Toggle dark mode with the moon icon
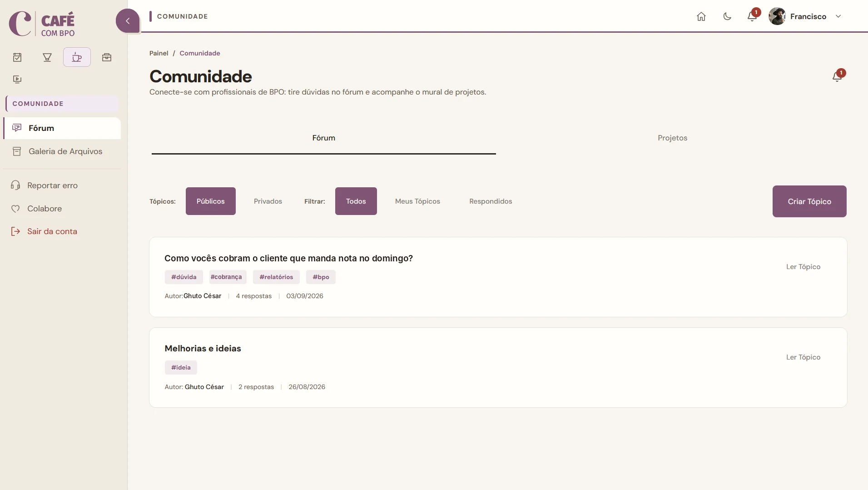Image resolution: width=868 pixels, height=490 pixels. tap(727, 16)
